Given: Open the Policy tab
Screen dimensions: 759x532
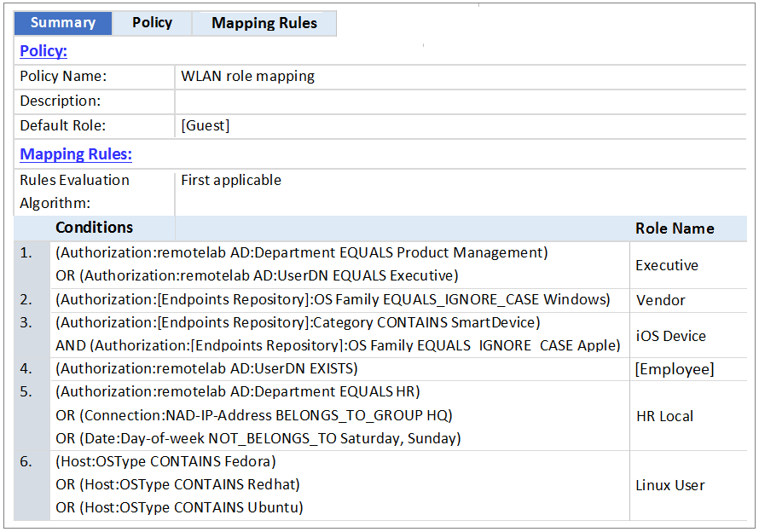Looking at the screenshot, I should (152, 23).
